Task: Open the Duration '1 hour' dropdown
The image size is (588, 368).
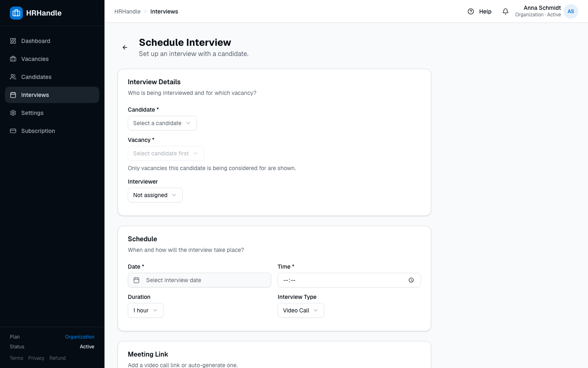Action: (146, 310)
